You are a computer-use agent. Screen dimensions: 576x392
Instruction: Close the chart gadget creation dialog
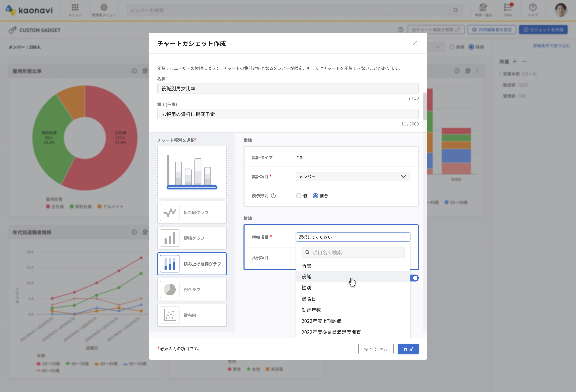click(x=414, y=43)
